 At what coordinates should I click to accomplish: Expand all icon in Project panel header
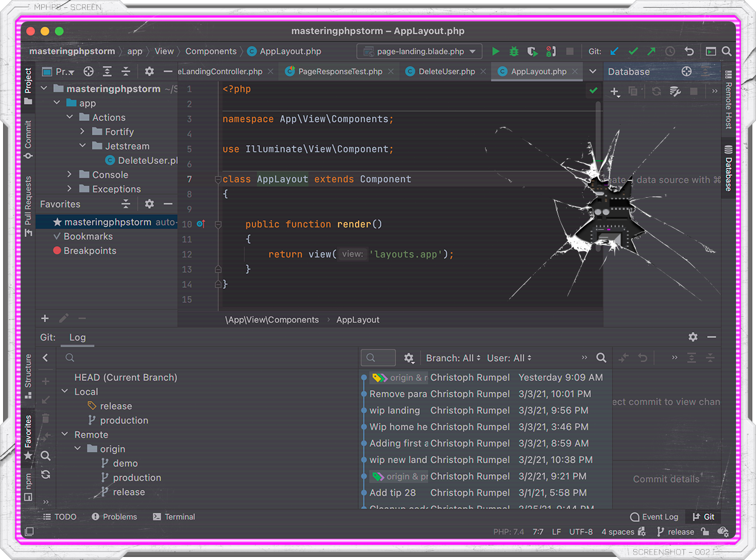107,71
